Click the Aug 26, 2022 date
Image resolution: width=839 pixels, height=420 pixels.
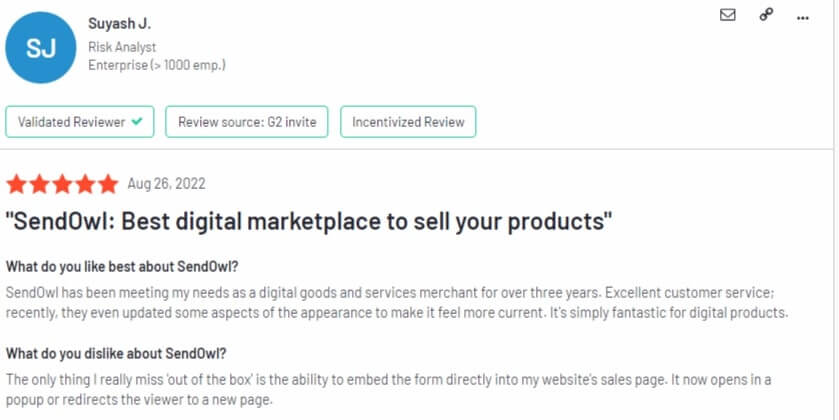166,184
